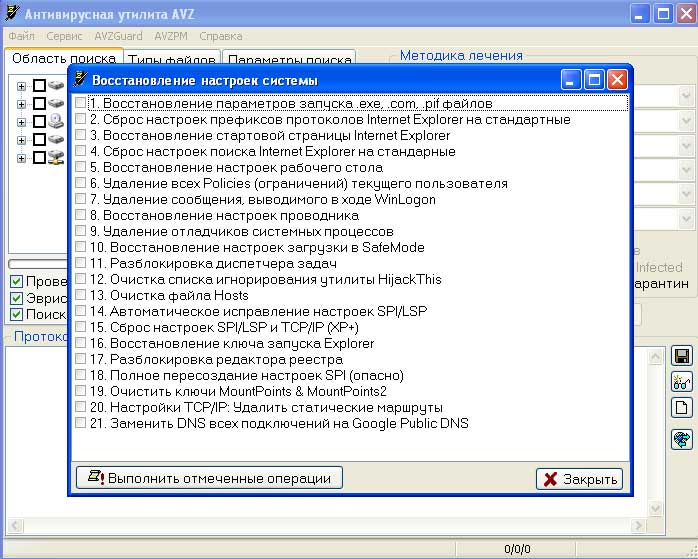Select the network drive icon
Screen dimensions: 698x559
pos(56,157)
